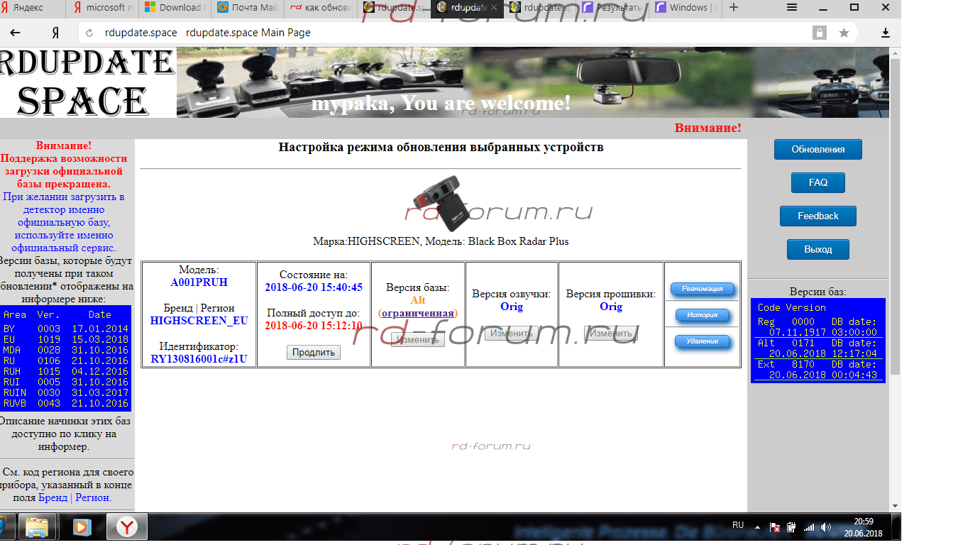Close the active rdupdate tab
Screen dimensions: 980x545
(x=494, y=7)
